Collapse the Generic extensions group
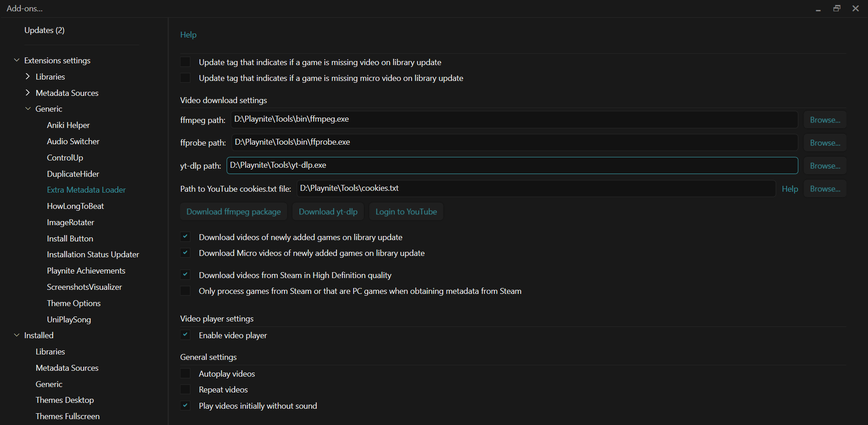The height and width of the screenshot is (425, 868). click(x=28, y=109)
